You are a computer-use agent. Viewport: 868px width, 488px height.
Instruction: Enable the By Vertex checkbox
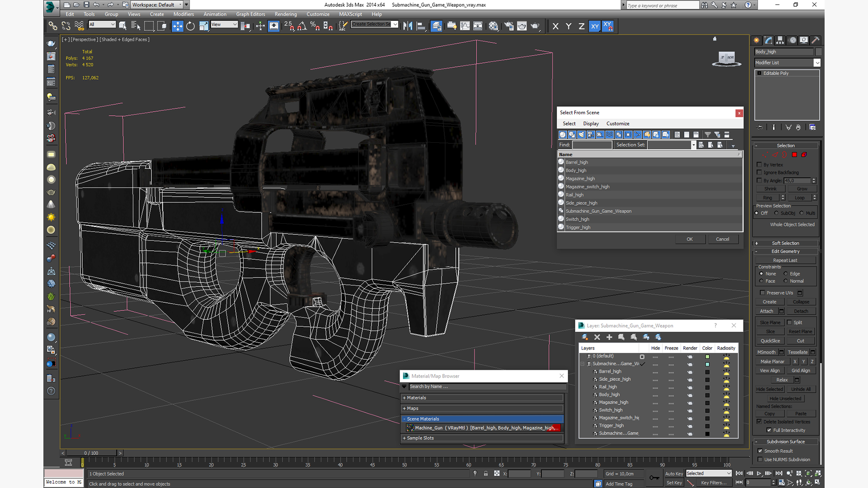(x=759, y=165)
